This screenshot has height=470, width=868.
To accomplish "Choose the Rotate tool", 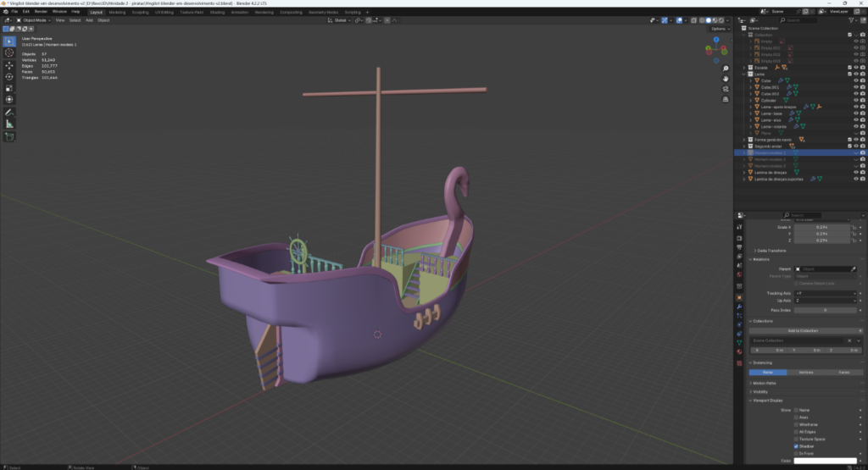I will [9, 76].
